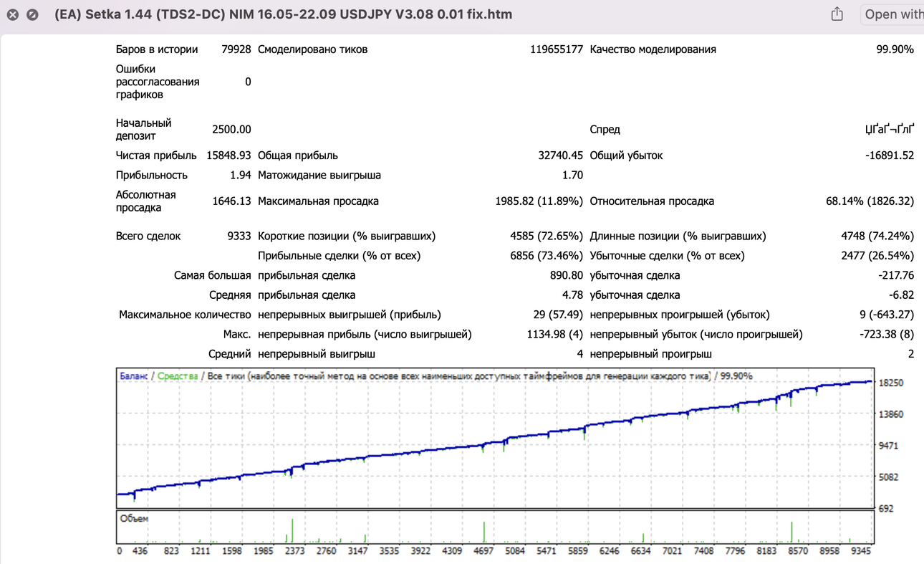Screen dimensions: 924x564
Task: Select the gross profit value 32740.45
Action: (x=561, y=156)
